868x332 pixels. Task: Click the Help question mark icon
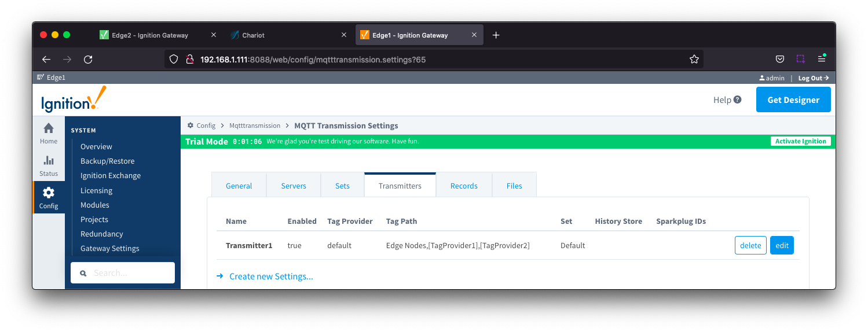(737, 99)
